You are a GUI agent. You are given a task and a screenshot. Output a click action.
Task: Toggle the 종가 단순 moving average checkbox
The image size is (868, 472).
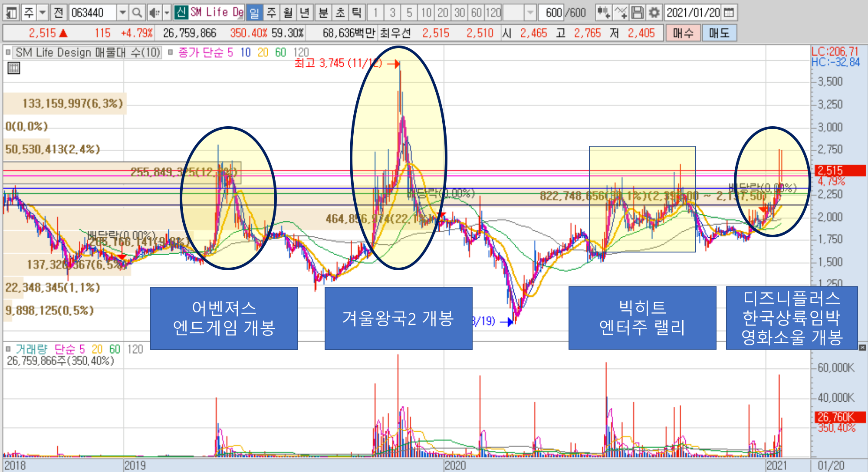click(x=171, y=52)
